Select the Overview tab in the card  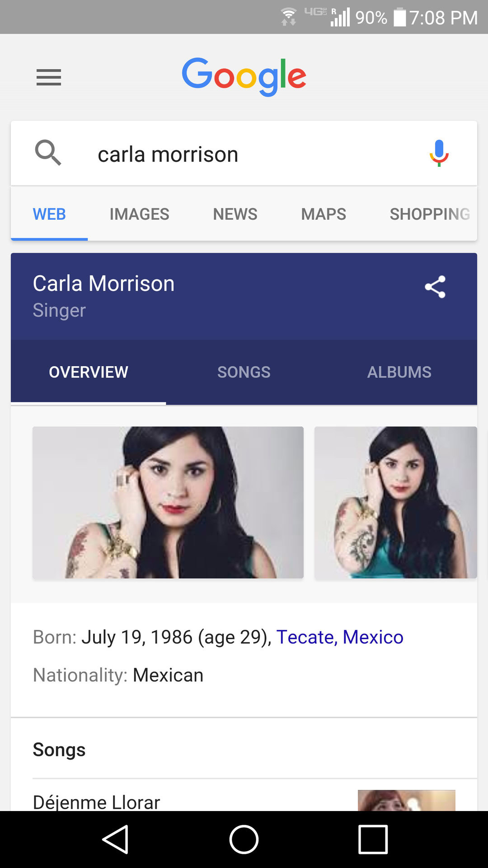(89, 372)
